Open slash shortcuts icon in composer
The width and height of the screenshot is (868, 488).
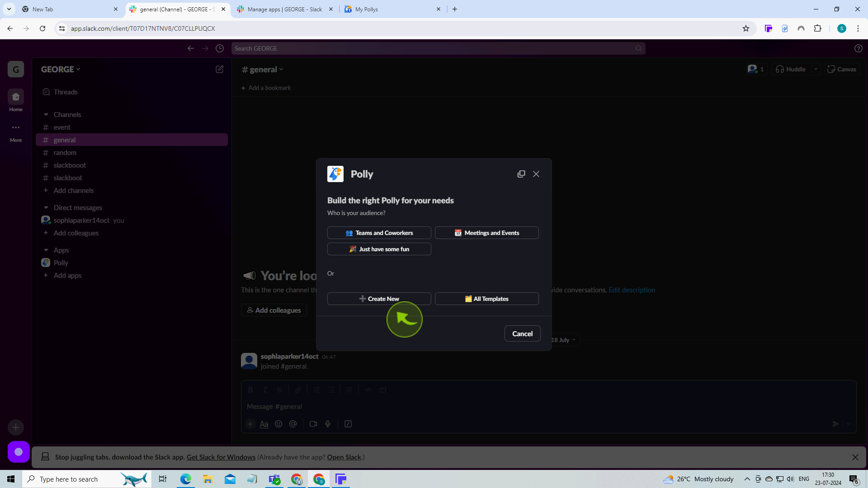click(348, 424)
